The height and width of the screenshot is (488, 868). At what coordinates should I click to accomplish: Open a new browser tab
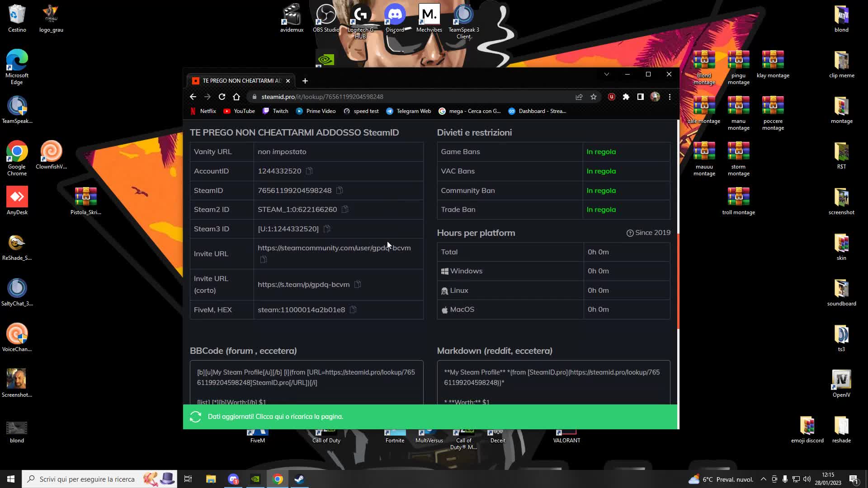305,81
